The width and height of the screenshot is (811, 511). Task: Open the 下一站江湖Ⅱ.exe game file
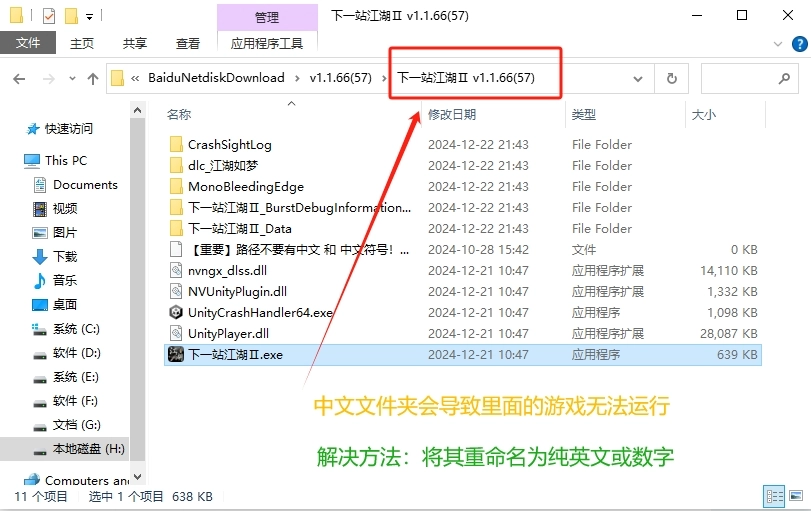[235, 354]
